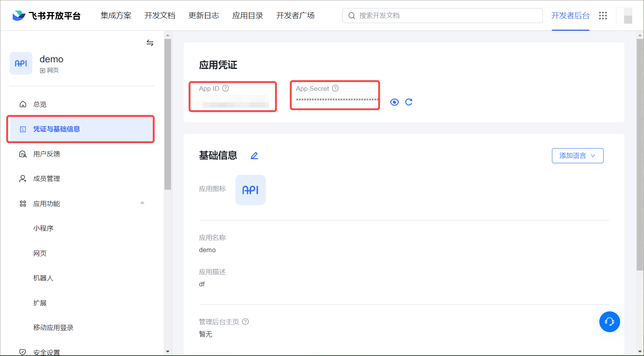Click the help icon next to App ID
644x356 pixels.
point(226,88)
